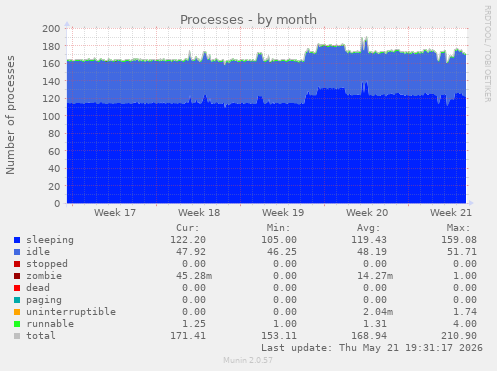This screenshot has width=497, height=371.
Task: Click the 'Week 21' axis label
Action: 451,213
